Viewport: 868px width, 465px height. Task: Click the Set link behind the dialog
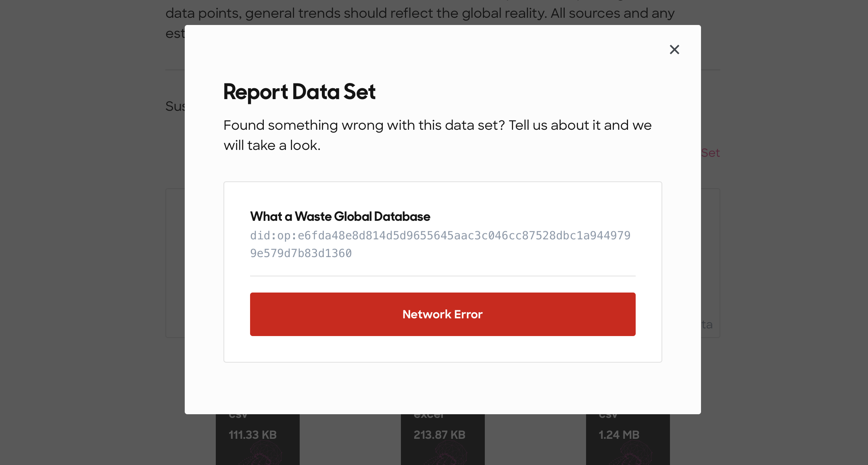(710, 153)
